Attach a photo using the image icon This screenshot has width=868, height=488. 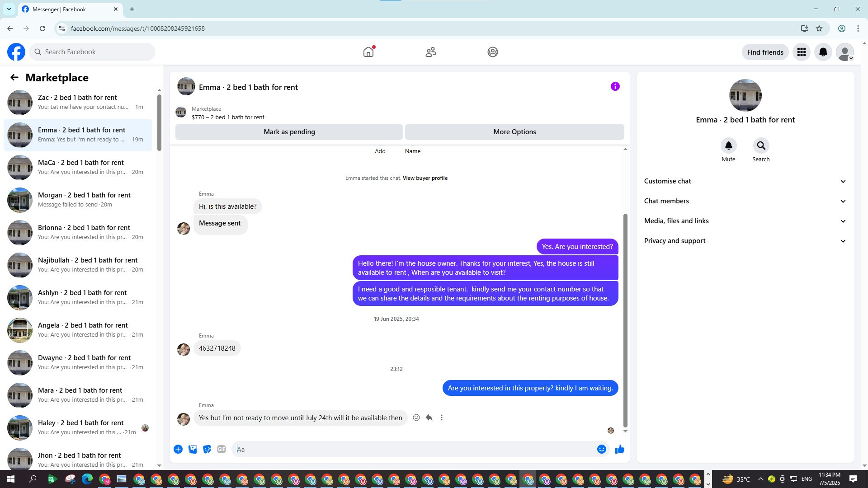point(193,449)
